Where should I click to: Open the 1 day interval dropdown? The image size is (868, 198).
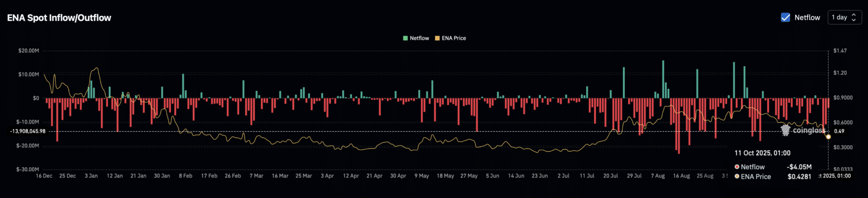844,17
